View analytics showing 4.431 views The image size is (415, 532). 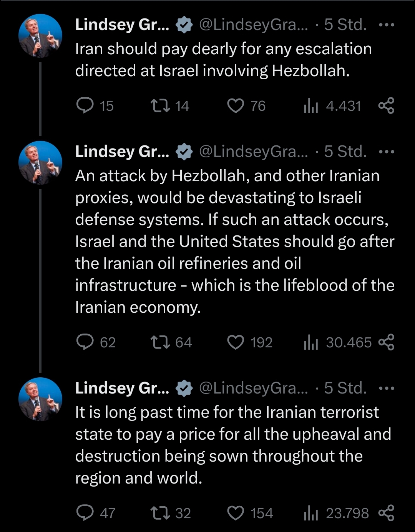[x=311, y=106]
